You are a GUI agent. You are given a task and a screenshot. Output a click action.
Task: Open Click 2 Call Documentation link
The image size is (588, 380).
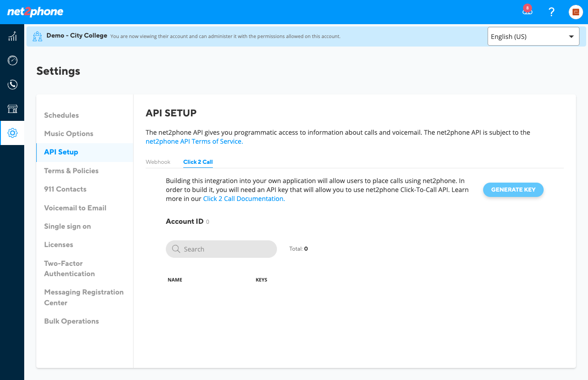tap(244, 199)
